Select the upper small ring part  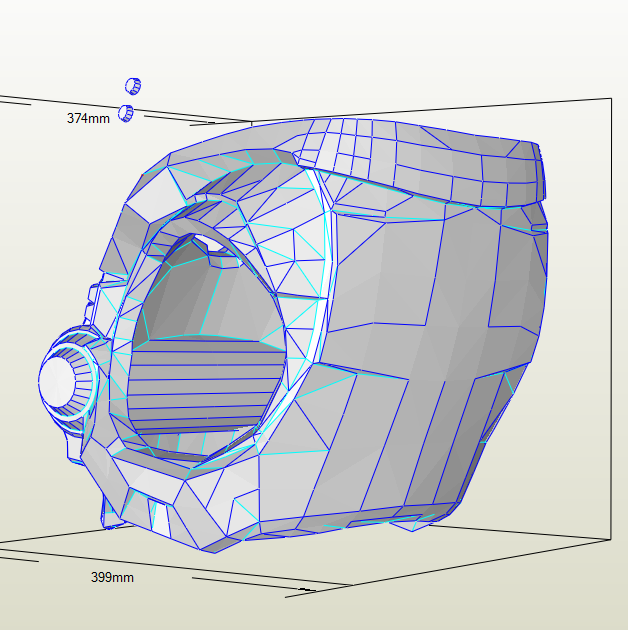tap(133, 86)
